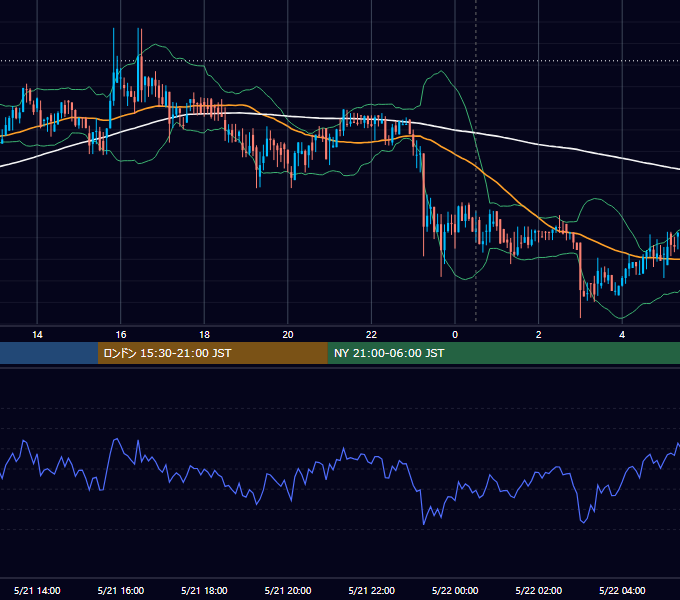Click the 5/22 00:00 date label
Viewport: 680px width, 600px height.
(455, 590)
